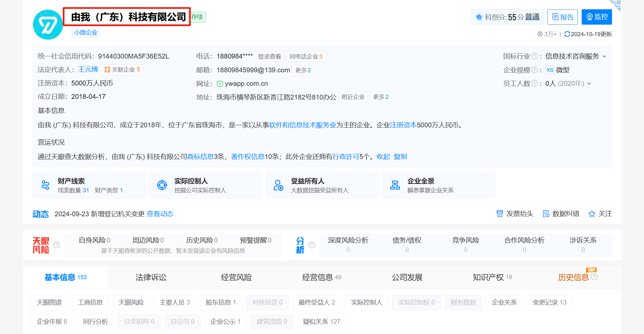Click the 数据纠错 data correction icon

tap(546, 214)
